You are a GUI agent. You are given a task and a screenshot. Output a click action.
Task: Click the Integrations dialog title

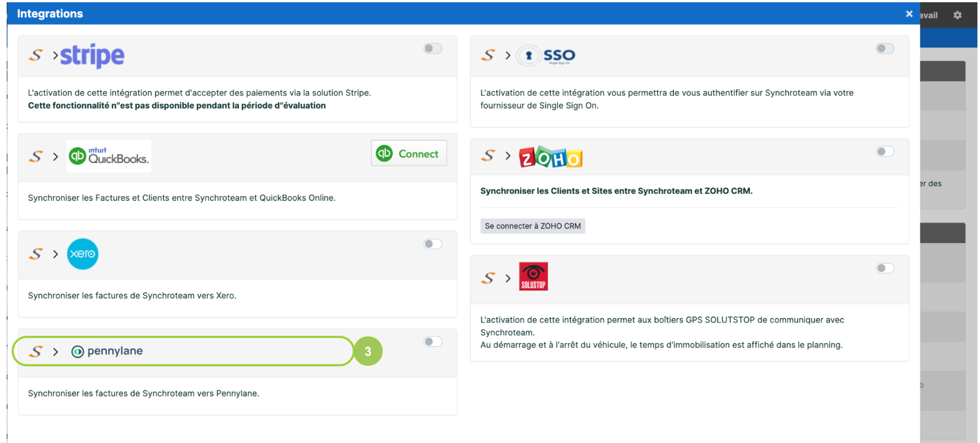click(50, 14)
